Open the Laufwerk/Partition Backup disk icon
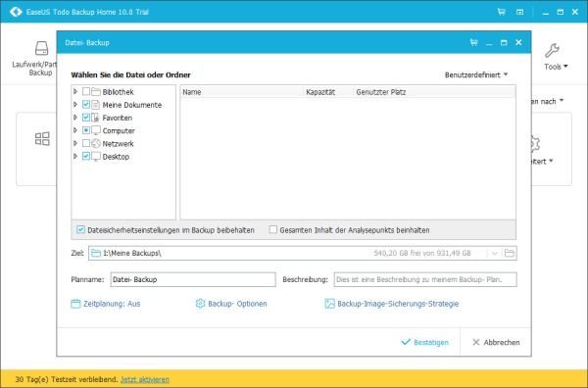Screen dimensions: 588x388 (x=41, y=48)
